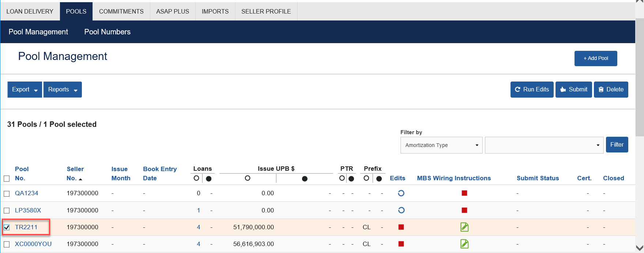The image size is (644, 253).
Task: Click the Seller No. sort arrow
Action: tap(80, 179)
